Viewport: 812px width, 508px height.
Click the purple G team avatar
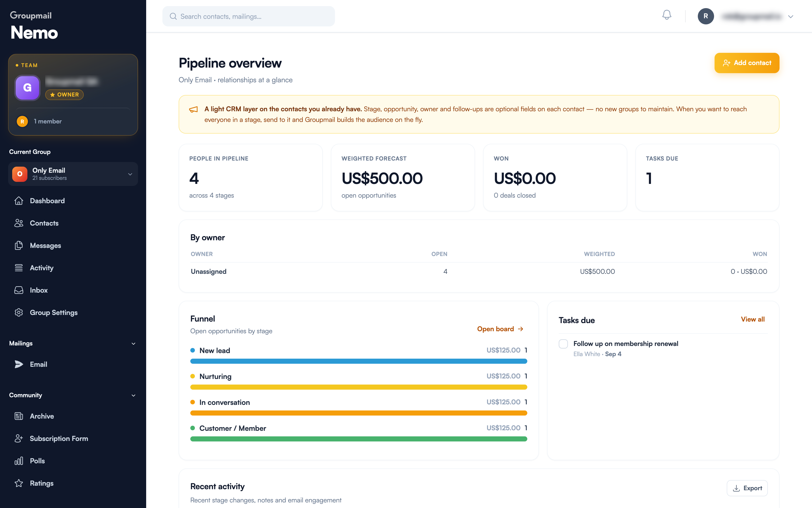[27, 88]
